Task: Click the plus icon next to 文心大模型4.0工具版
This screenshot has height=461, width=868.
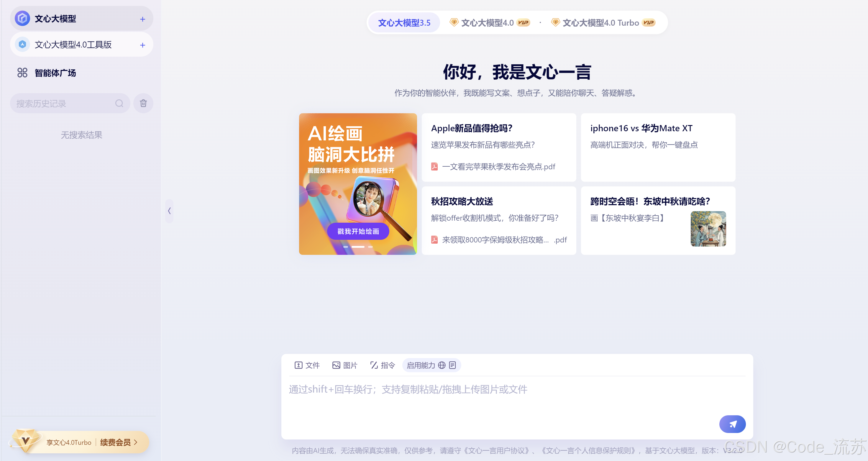Action: coord(142,45)
